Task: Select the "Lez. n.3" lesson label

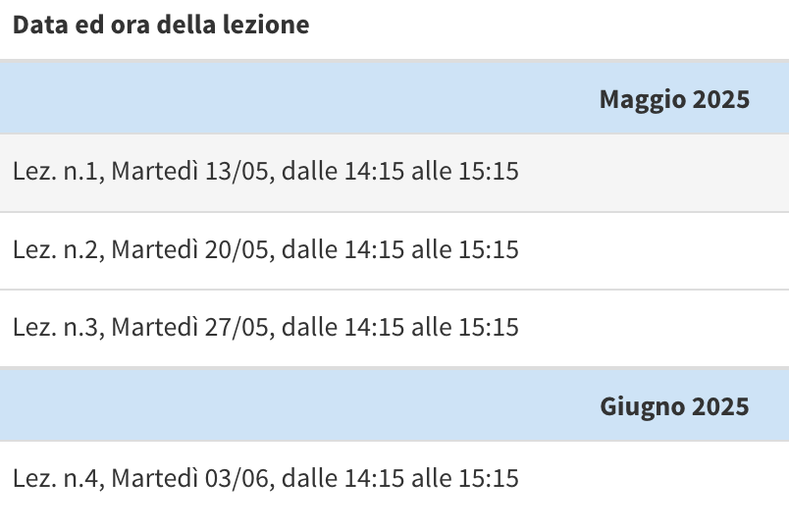Action: [57, 326]
